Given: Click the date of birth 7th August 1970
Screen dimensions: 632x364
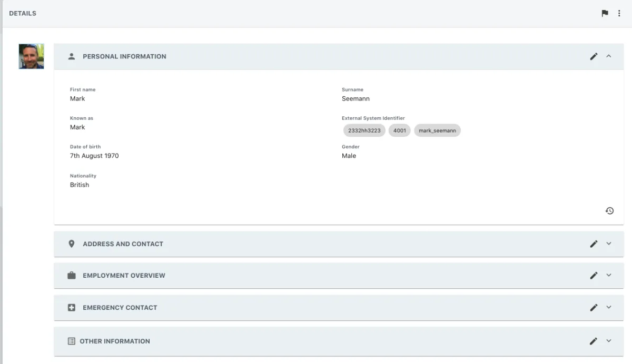Looking at the screenshot, I should (x=94, y=156).
